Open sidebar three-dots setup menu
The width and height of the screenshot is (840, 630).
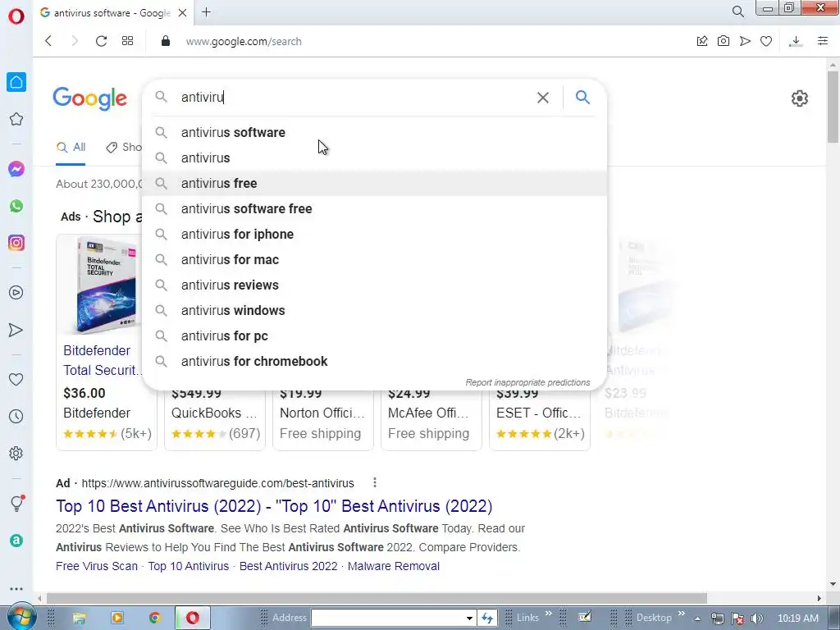coord(16,589)
